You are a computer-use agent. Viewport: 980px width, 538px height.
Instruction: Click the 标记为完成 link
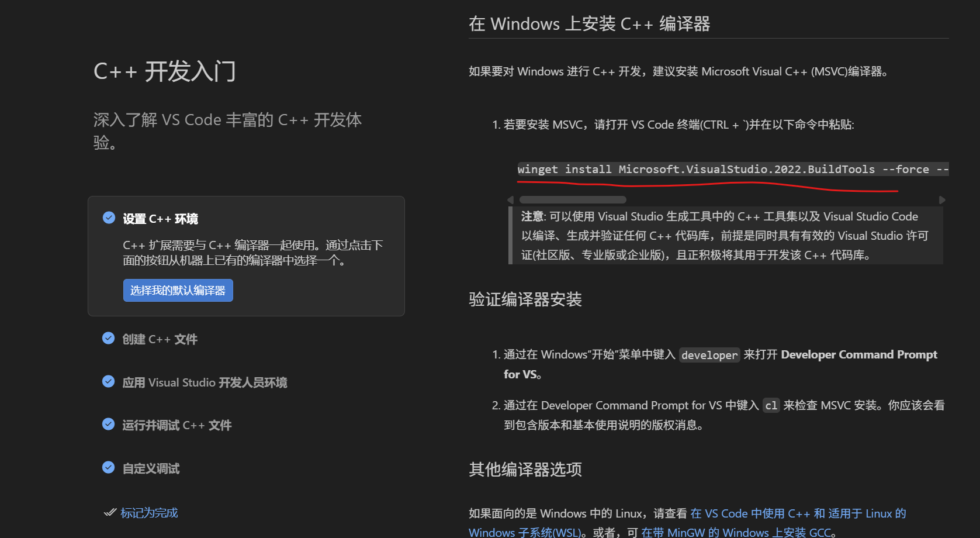click(149, 513)
